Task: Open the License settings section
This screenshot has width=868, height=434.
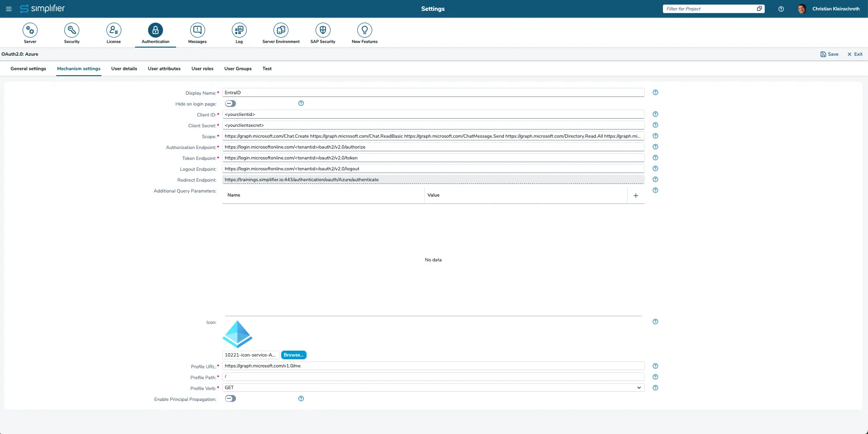Action: (113, 33)
